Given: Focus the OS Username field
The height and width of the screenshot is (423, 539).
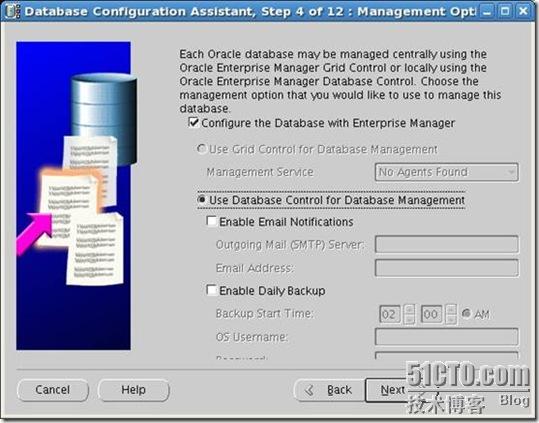Looking at the screenshot, I should point(447,337).
